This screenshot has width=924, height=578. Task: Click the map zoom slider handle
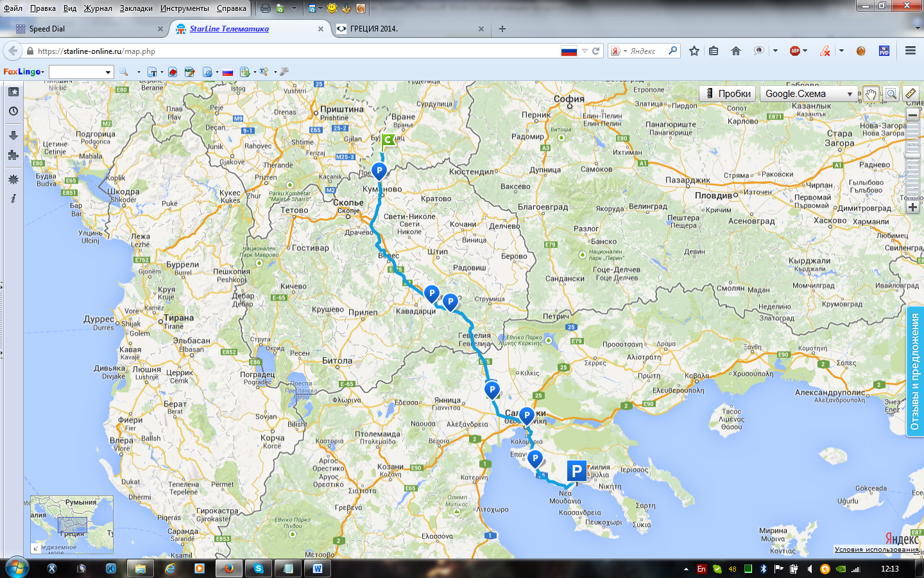pyautogui.click(x=912, y=155)
